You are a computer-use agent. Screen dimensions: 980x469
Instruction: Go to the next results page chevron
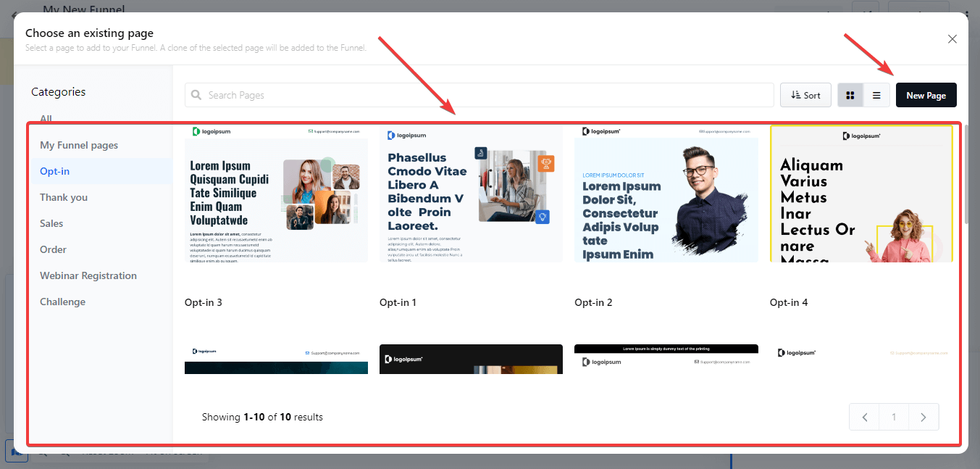pyautogui.click(x=923, y=417)
